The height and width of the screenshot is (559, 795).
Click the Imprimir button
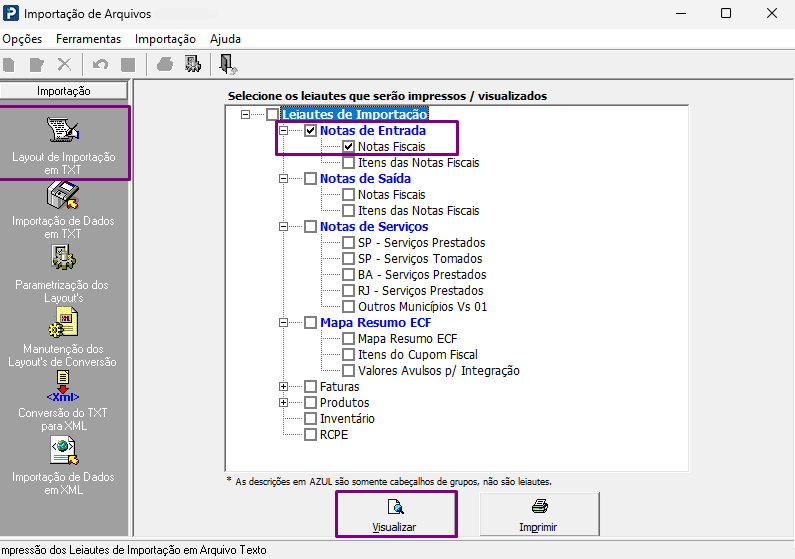(539, 514)
